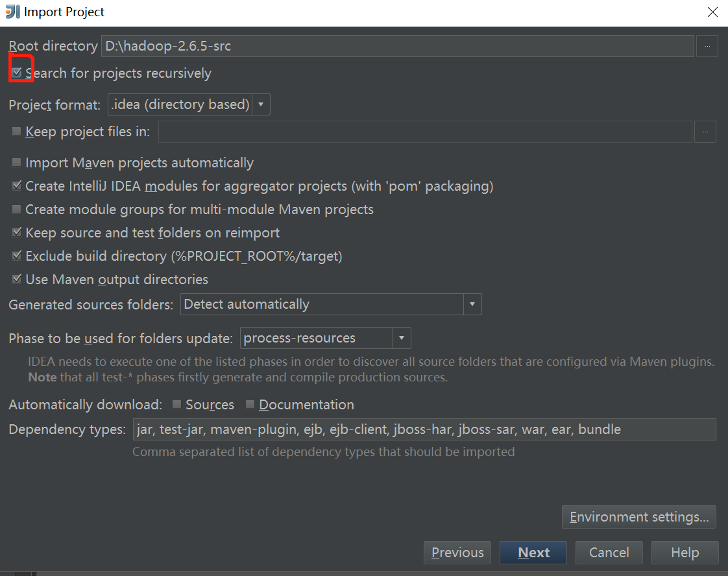
Task: Disable Keep source and test folders on reimport
Action: tap(16, 232)
